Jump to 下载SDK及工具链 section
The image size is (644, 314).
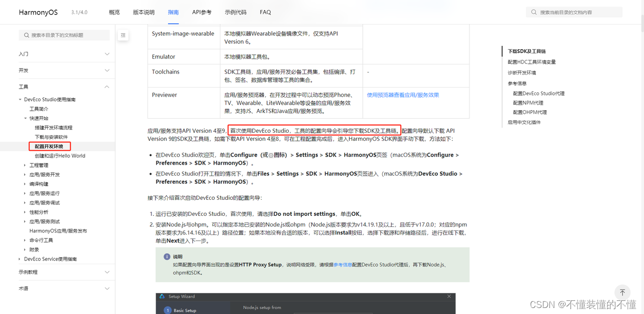527,51
